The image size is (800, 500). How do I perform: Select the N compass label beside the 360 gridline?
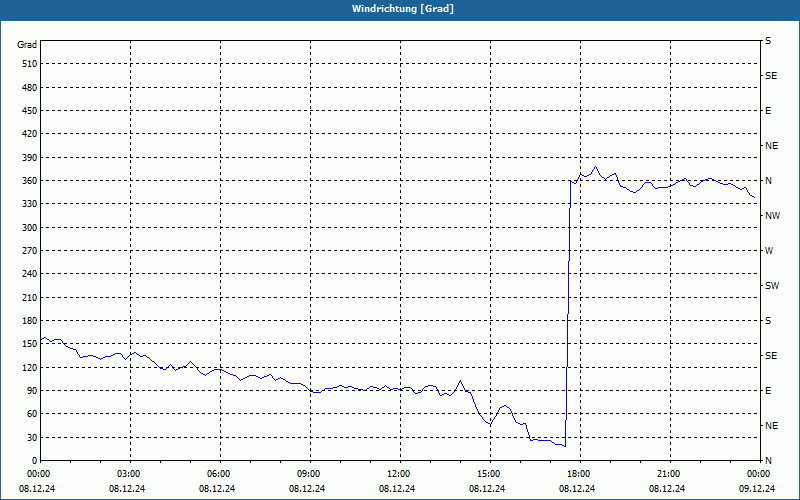click(768, 181)
